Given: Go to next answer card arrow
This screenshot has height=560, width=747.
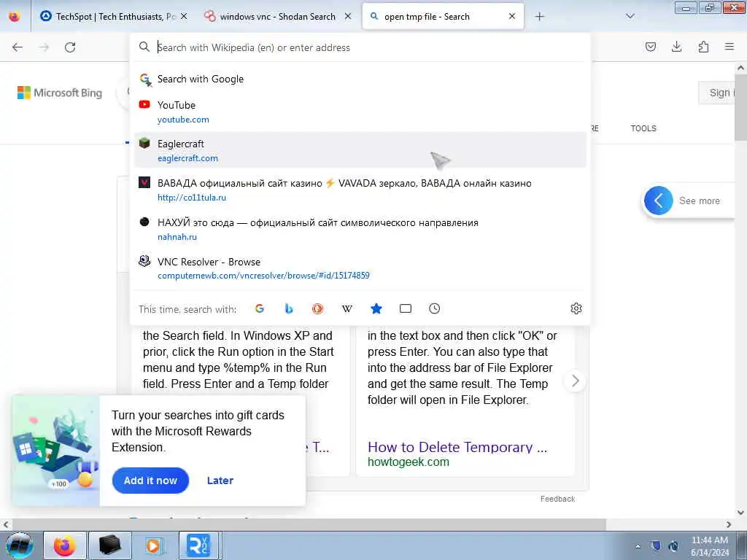Looking at the screenshot, I should click(x=575, y=381).
